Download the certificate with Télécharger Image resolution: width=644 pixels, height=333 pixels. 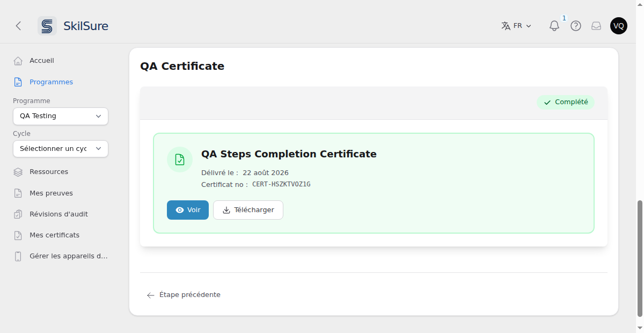[x=248, y=210]
